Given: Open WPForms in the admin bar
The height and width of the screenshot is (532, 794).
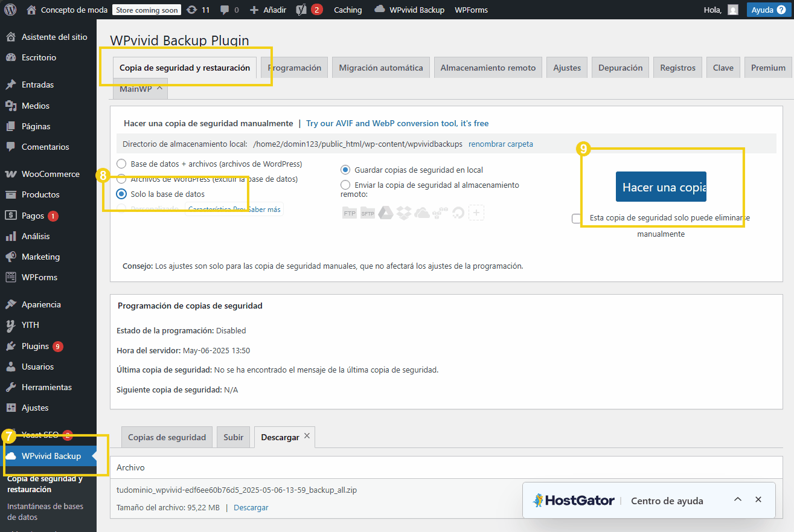Looking at the screenshot, I should point(471,10).
